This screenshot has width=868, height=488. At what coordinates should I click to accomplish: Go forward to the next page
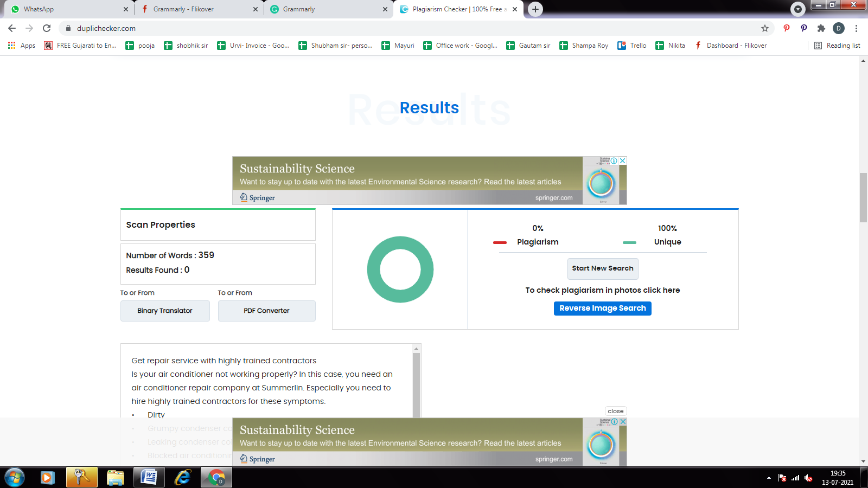(29, 28)
